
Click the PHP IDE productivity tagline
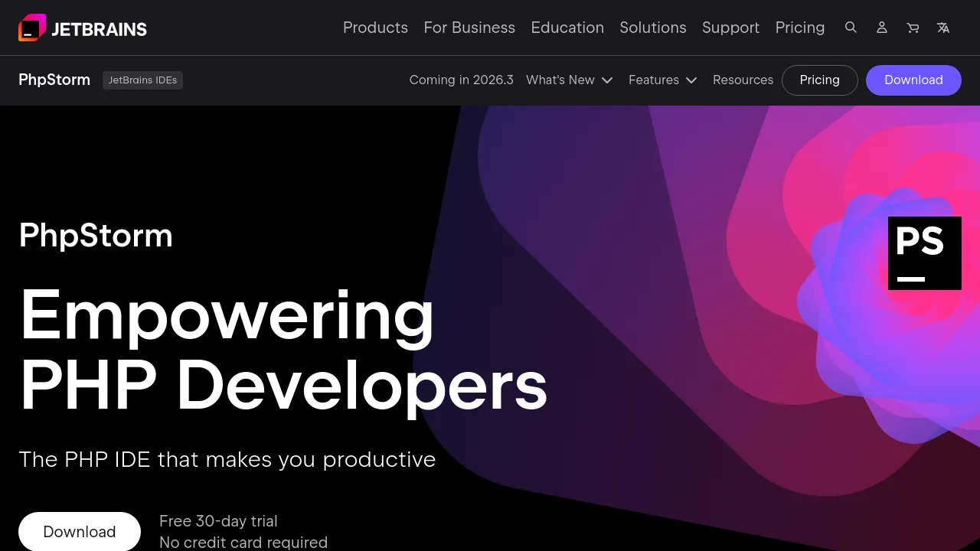coord(227,459)
